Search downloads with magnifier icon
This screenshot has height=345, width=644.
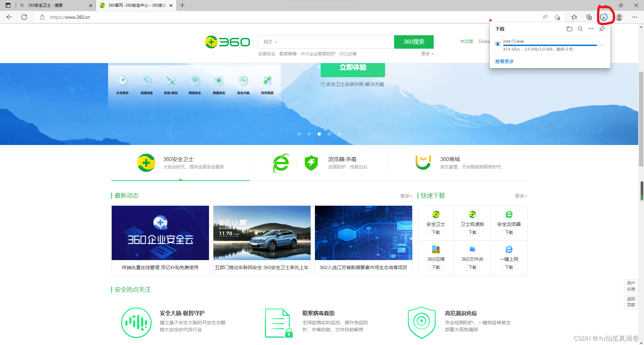[580, 29]
